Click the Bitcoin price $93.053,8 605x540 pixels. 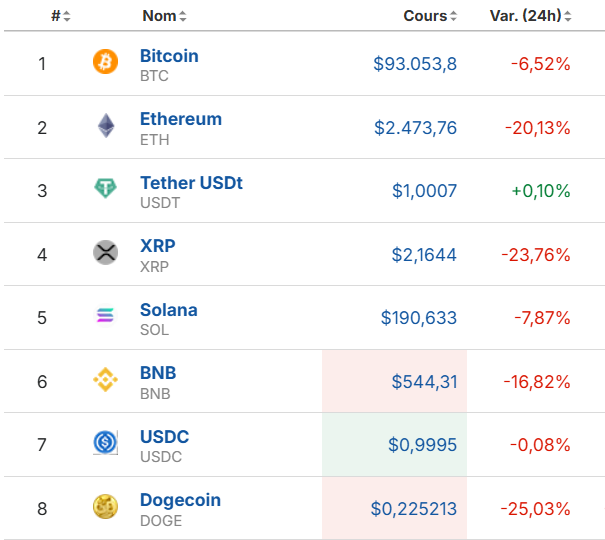pos(415,64)
